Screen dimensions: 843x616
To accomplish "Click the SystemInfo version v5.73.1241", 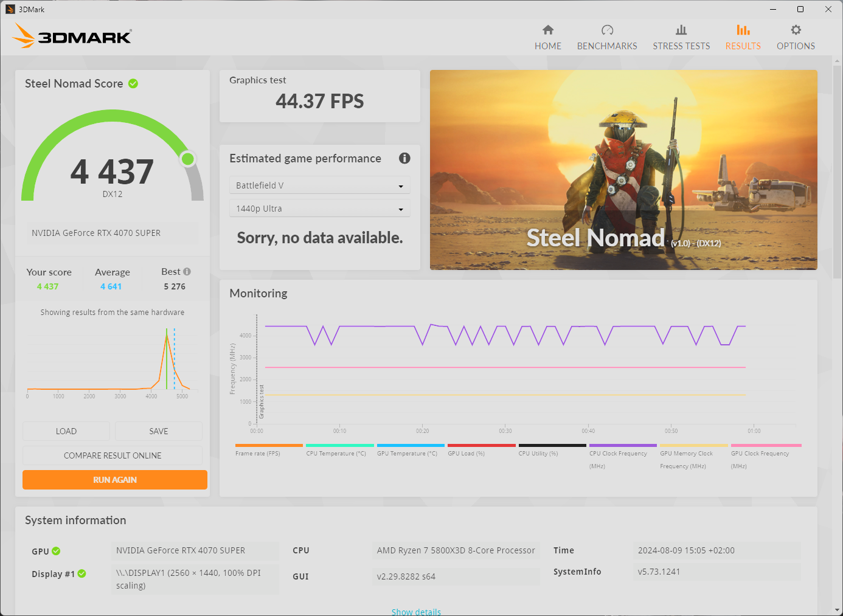I will pyautogui.click(x=716, y=572).
